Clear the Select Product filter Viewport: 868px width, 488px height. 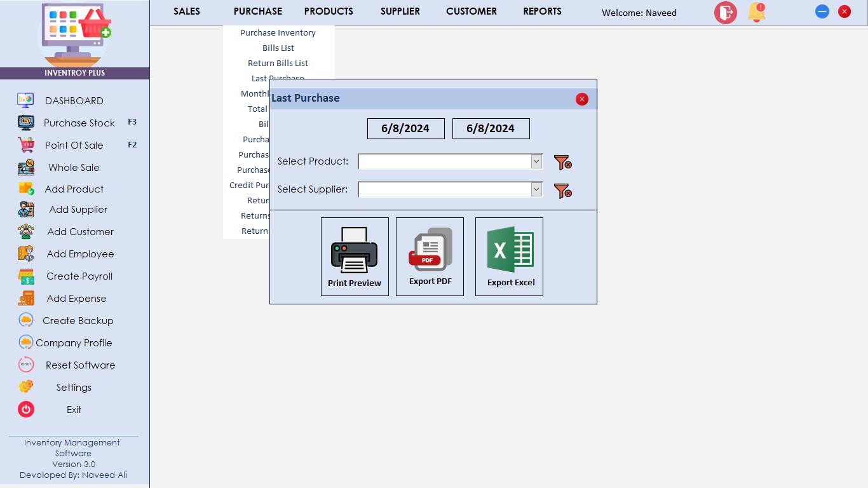pos(562,163)
